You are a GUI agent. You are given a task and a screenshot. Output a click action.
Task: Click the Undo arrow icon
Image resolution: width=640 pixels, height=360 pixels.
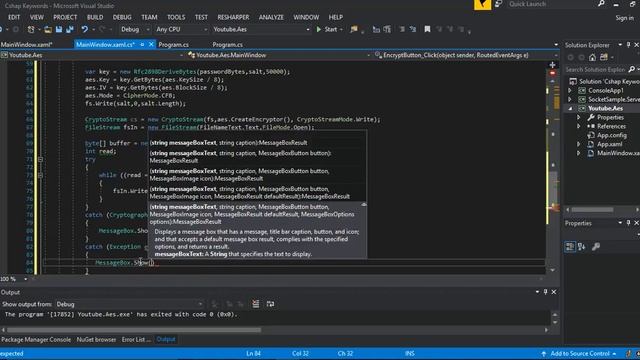(x=84, y=29)
